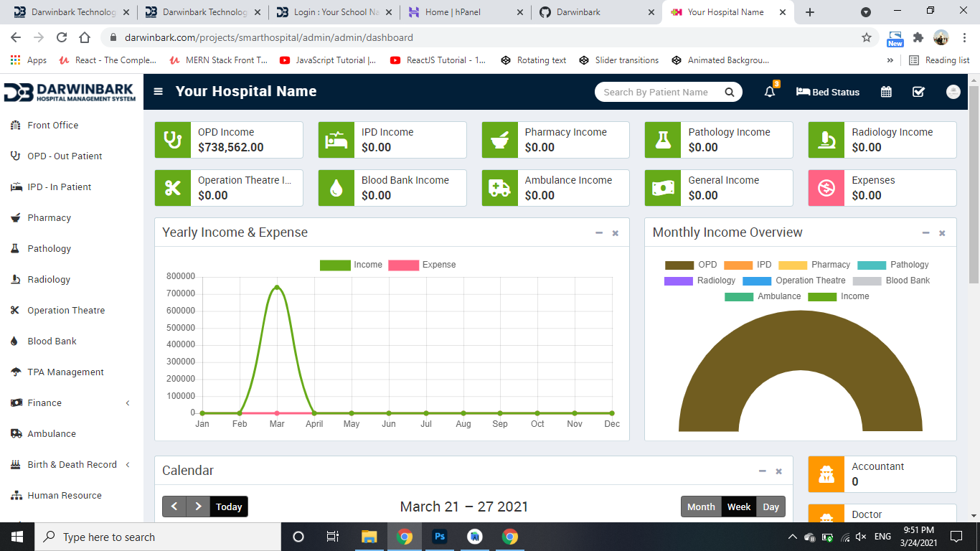The width and height of the screenshot is (980, 551).
Task: Click the Today calendar button
Action: point(229,507)
